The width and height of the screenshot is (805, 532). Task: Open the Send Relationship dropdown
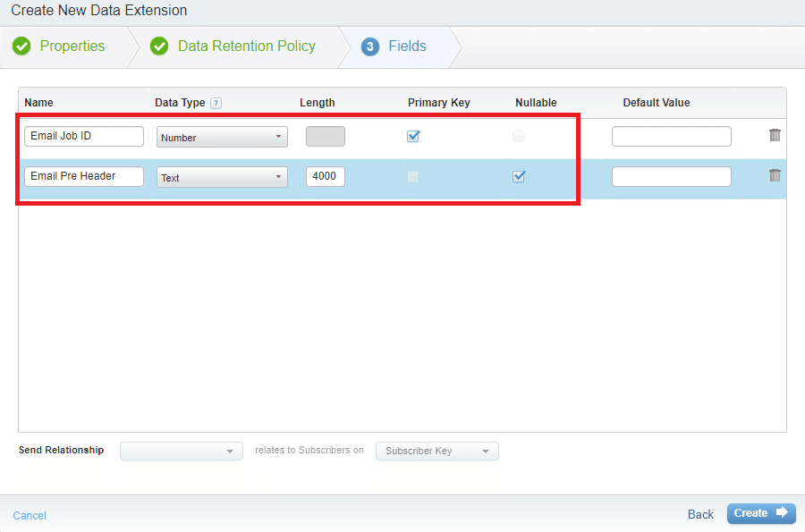click(182, 451)
